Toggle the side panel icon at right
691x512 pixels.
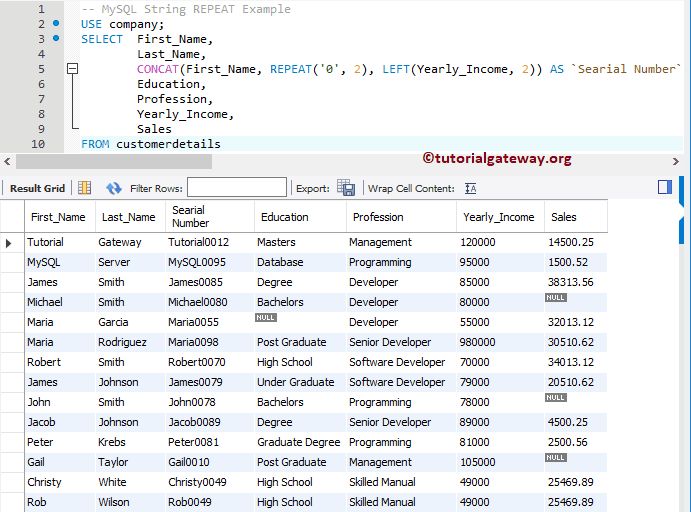click(665, 187)
